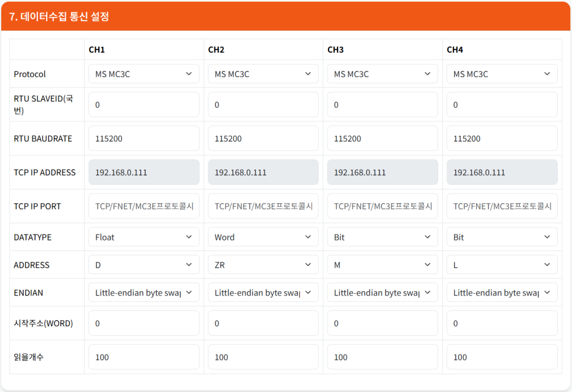Focus the CH2 시작주소(WORD) input

point(263,323)
